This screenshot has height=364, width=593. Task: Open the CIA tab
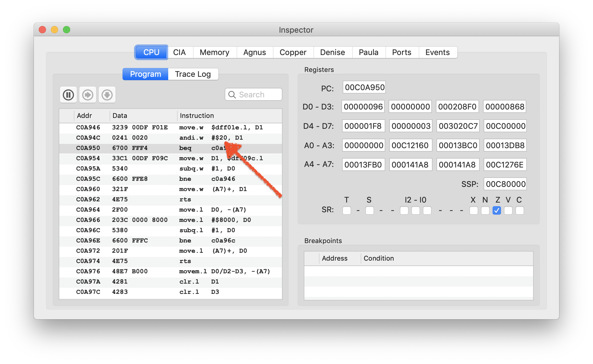179,52
